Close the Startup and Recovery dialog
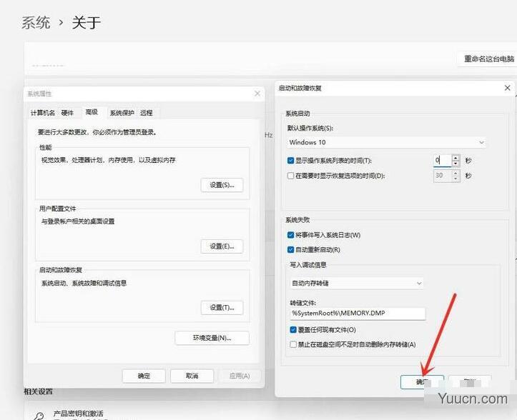The height and width of the screenshot is (420, 517). click(x=508, y=88)
